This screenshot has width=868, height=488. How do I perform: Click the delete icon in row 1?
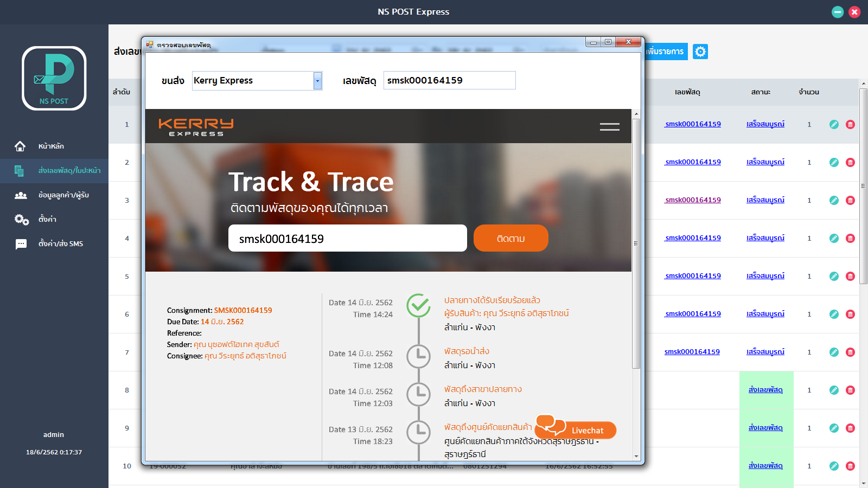coord(850,125)
